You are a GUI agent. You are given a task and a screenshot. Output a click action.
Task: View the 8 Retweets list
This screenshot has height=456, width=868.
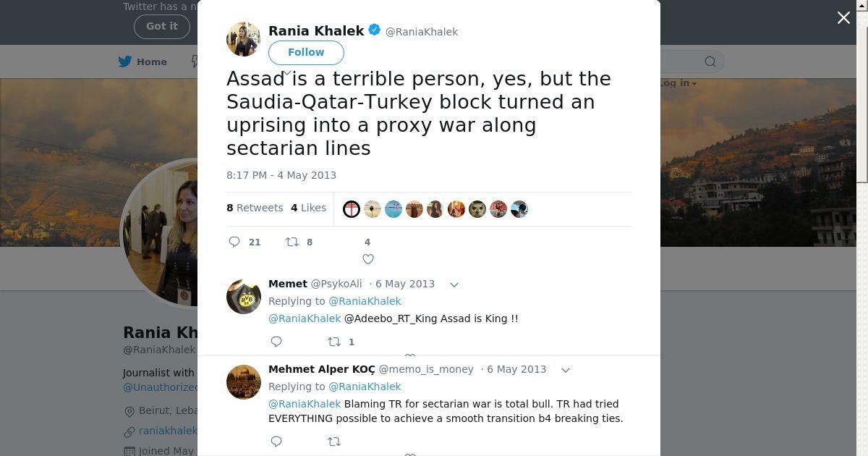pyautogui.click(x=255, y=208)
